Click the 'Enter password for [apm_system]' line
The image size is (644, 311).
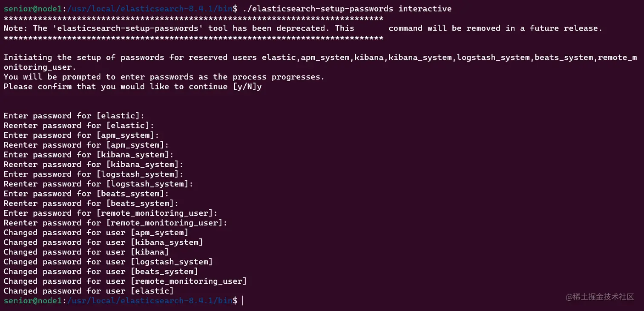point(81,135)
